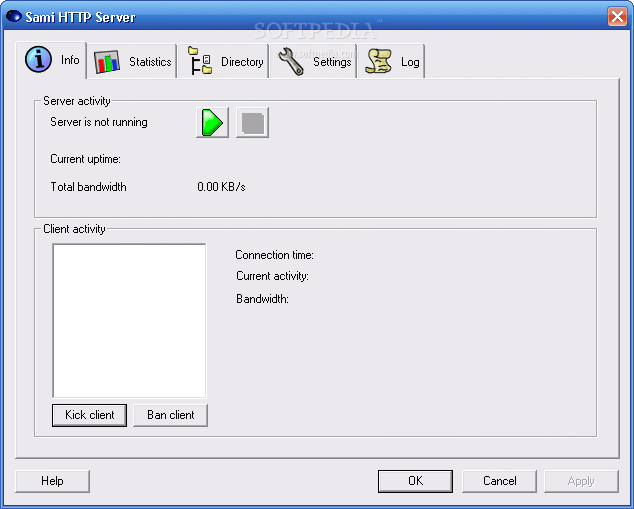Click the '0.00 KB/s' bandwidth value

click(x=221, y=187)
